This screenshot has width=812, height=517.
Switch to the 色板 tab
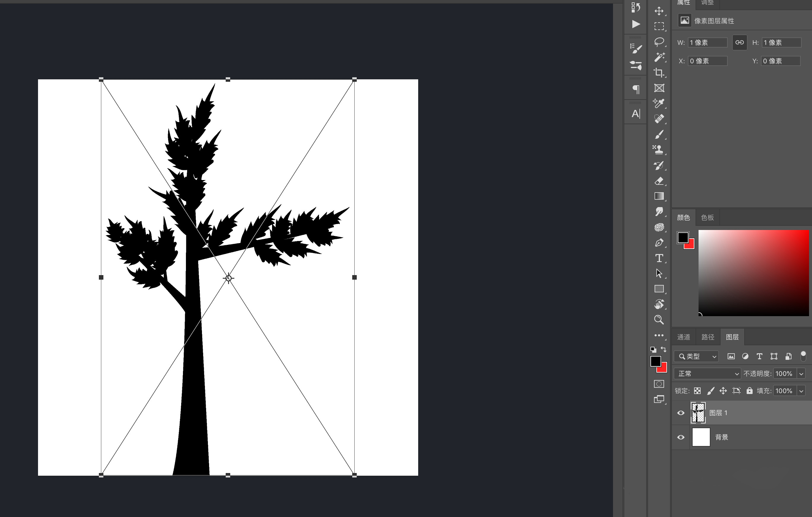coord(707,217)
